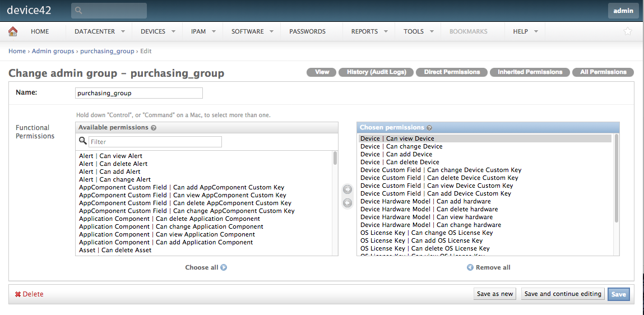644x315 pixels.
Task: Click the Choose all link
Action: click(202, 267)
